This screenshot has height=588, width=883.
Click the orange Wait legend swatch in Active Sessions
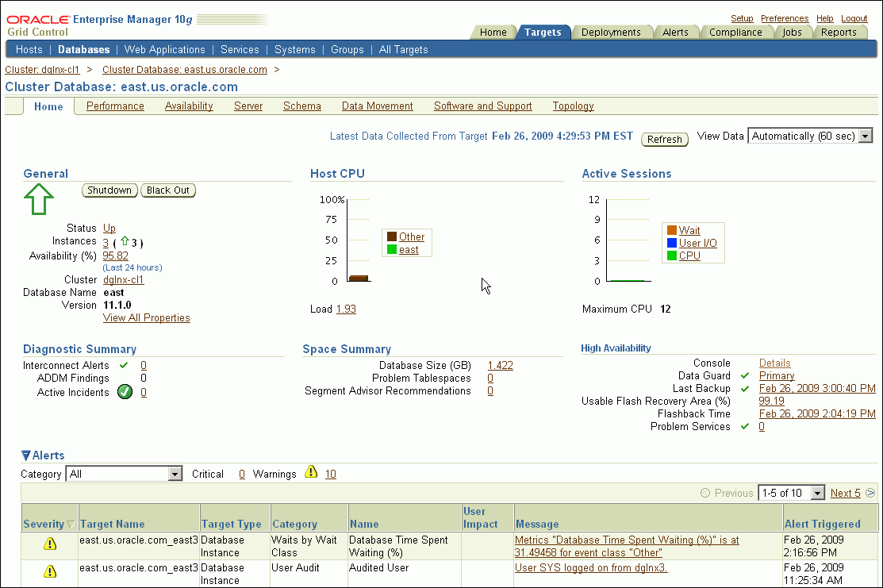[672, 230]
